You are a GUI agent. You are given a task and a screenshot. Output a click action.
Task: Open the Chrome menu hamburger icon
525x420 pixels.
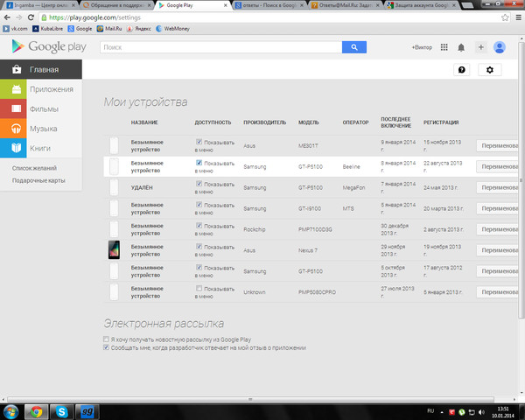tap(518, 17)
